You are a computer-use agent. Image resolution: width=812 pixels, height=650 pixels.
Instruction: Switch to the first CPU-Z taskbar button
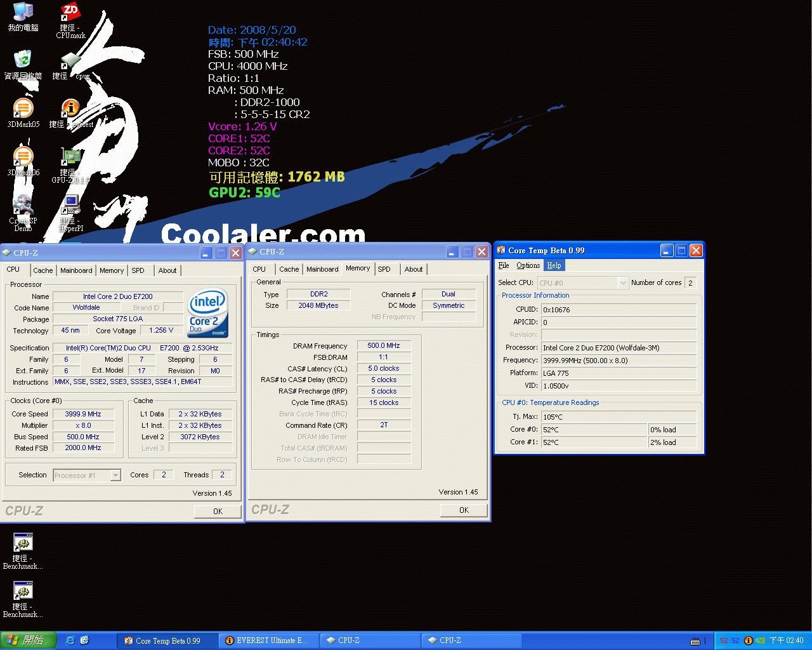pyautogui.click(x=370, y=640)
